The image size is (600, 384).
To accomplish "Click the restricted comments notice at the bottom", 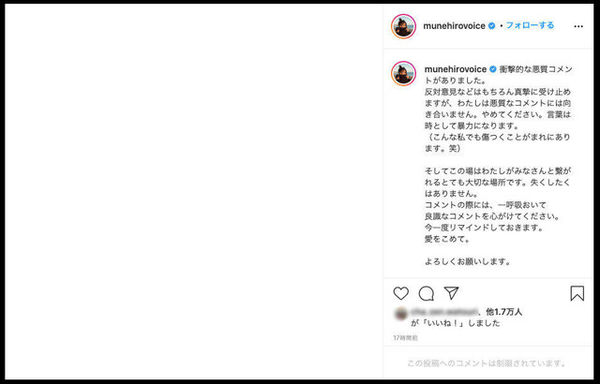I will [x=488, y=363].
